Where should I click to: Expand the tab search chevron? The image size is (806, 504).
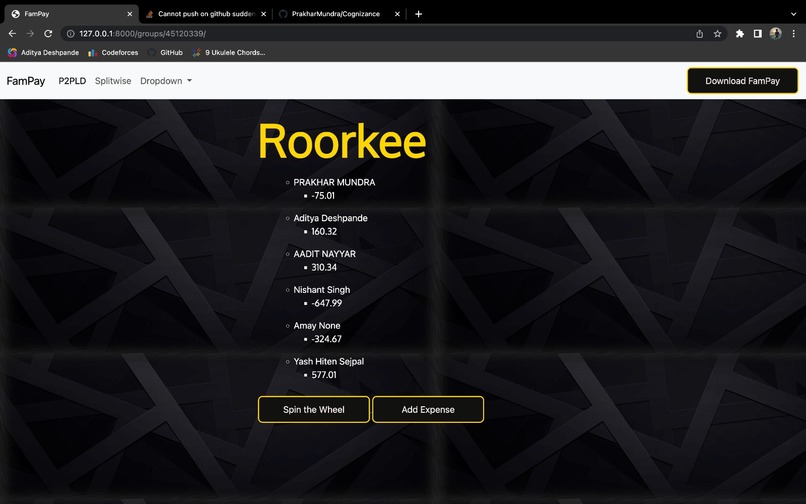click(x=793, y=14)
